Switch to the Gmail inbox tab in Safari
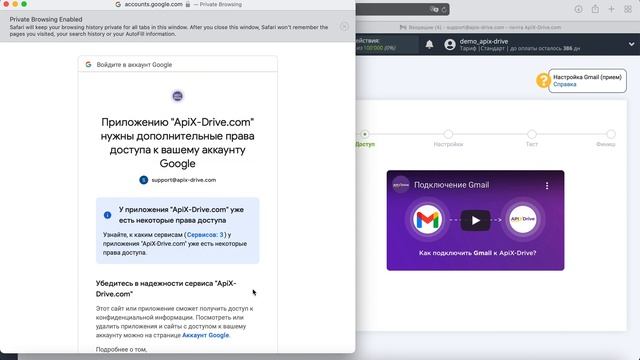Viewport: 640px width, 360px height. pyautogui.click(x=480, y=27)
